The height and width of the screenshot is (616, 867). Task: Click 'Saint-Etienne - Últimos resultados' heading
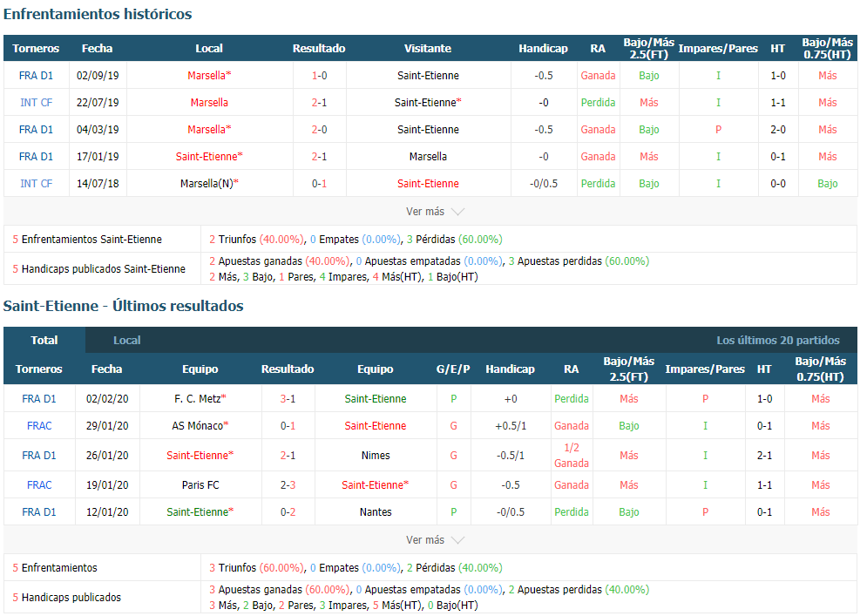tap(124, 307)
